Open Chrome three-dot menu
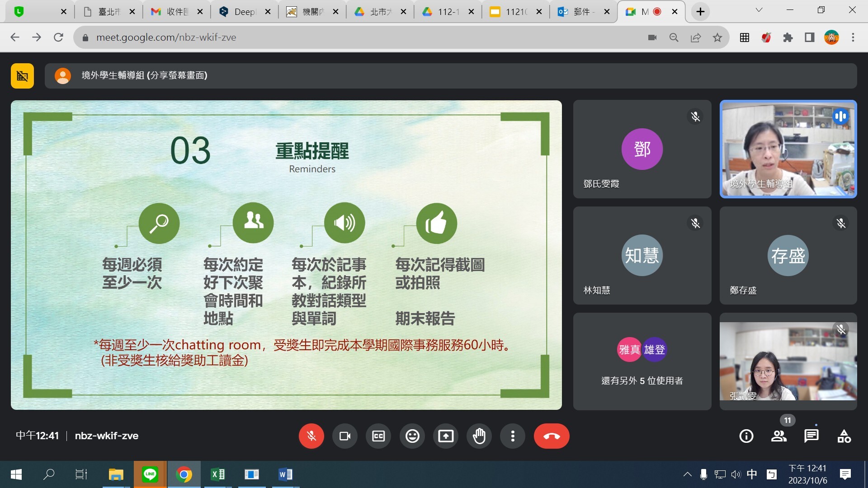 853,38
